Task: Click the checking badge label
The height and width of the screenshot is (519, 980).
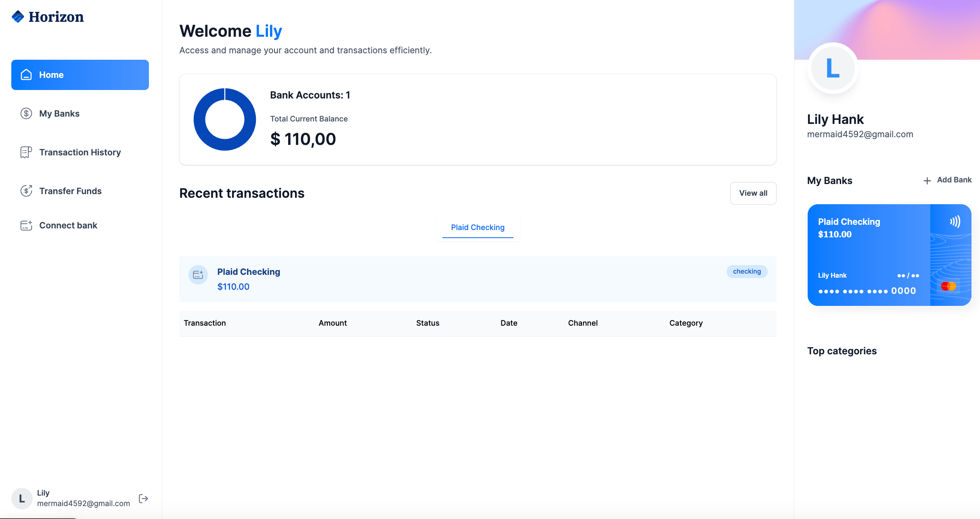Action: (747, 271)
